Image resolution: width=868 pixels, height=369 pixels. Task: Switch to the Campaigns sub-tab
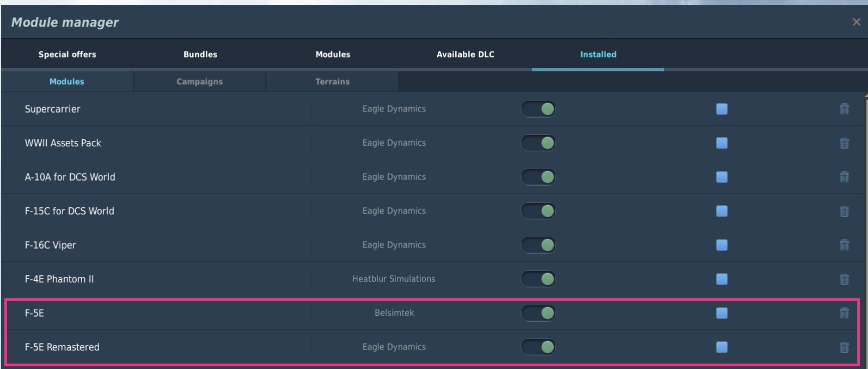tap(200, 82)
